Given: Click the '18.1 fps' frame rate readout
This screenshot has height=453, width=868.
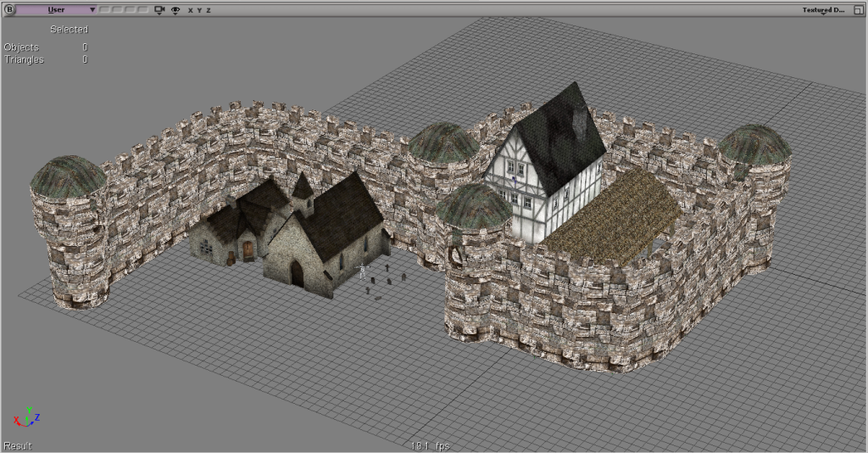Looking at the screenshot, I should [x=430, y=446].
